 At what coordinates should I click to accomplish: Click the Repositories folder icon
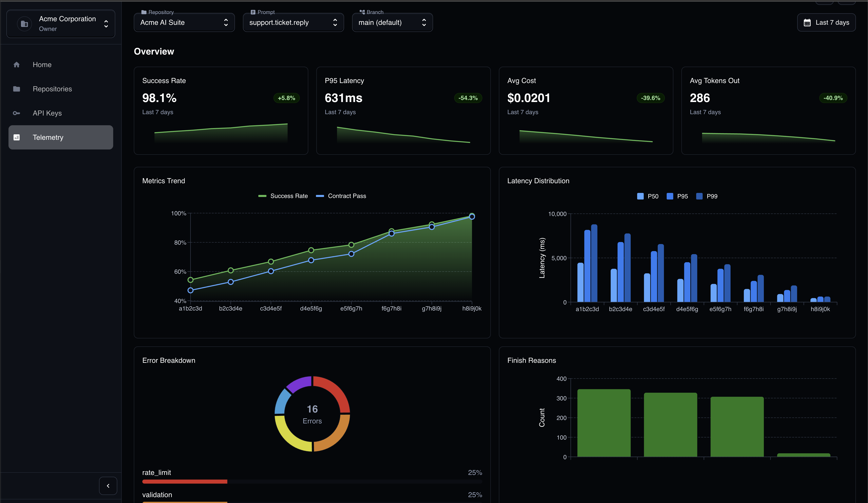[17, 89]
